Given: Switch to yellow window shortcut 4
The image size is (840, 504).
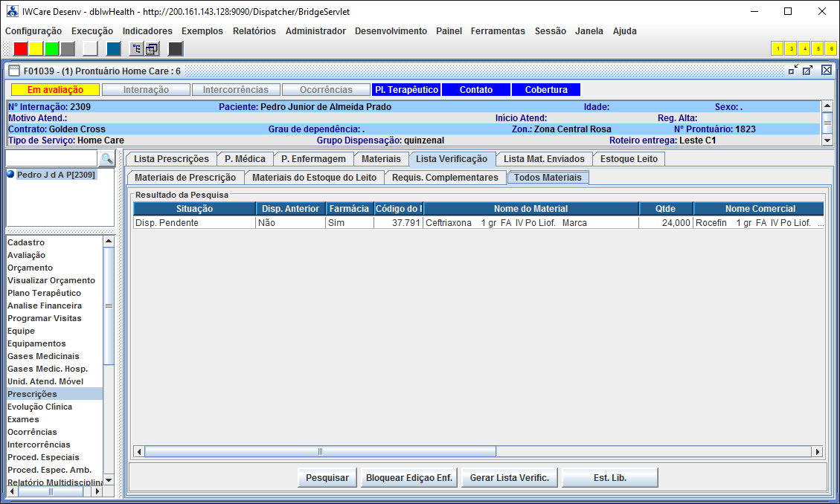Looking at the screenshot, I should pyautogui.click(x=804, y=48).
